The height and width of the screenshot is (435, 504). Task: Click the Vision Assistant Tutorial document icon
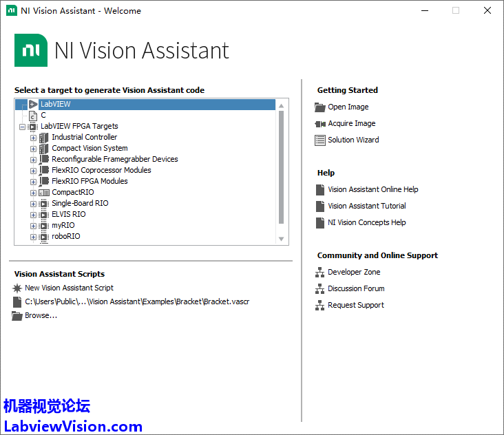(x=319, y=206)
